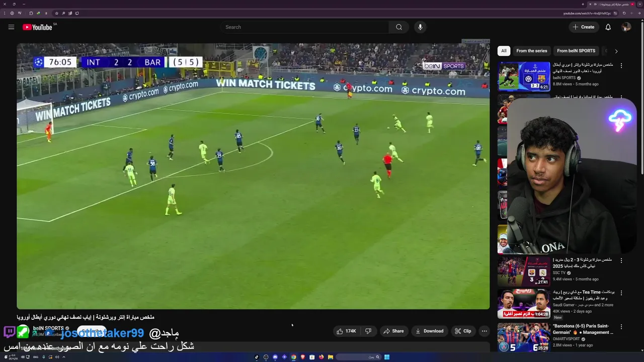Viewport: 644px width, 362px height.
Task: Show hidden system tray icons chevron
Action: point(64,357)
